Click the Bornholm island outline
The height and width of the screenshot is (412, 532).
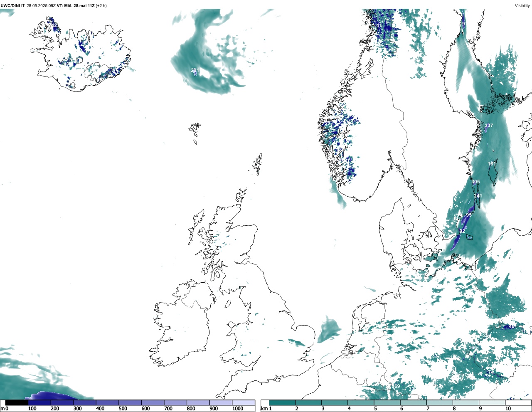[x=470, y=237]
